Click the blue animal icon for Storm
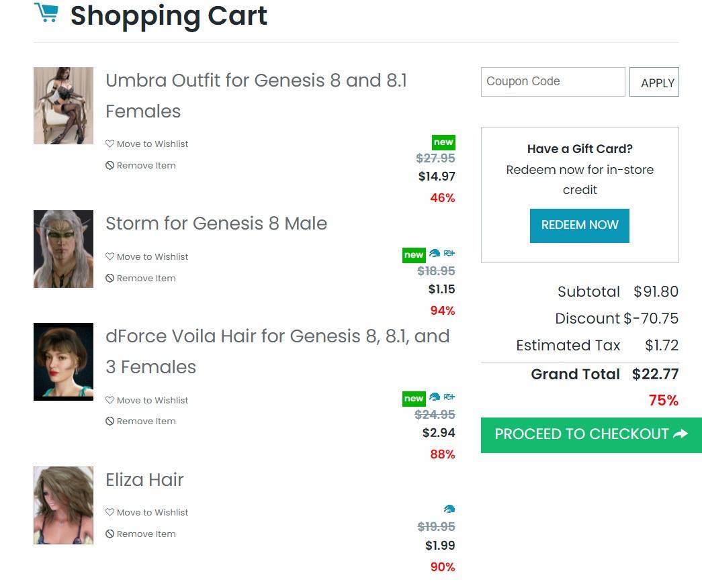702x588 pixels. click(x=435, y=254)
